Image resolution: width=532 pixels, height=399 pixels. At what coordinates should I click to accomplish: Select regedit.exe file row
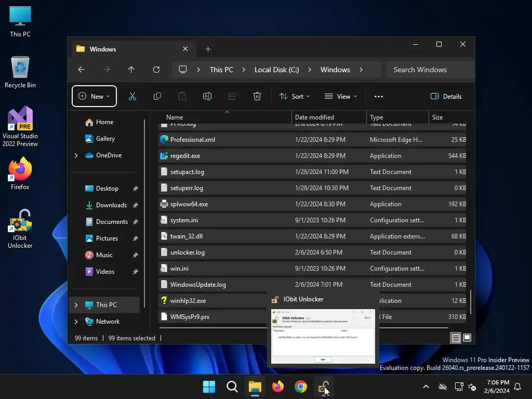tap(312, 156)
